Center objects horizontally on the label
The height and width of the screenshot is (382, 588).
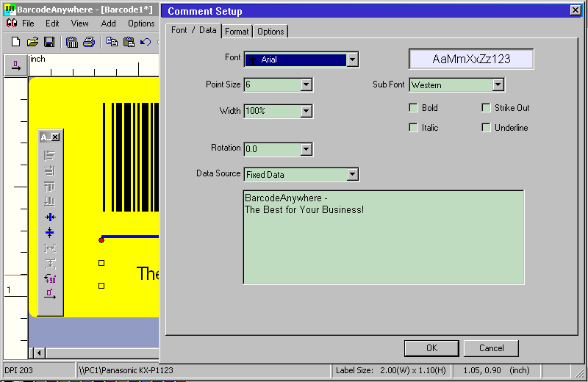coord(49,217)
